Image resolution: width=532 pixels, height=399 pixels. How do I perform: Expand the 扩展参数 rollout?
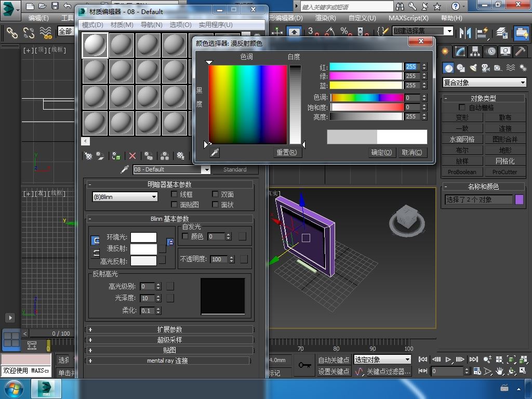pos(169,329)
